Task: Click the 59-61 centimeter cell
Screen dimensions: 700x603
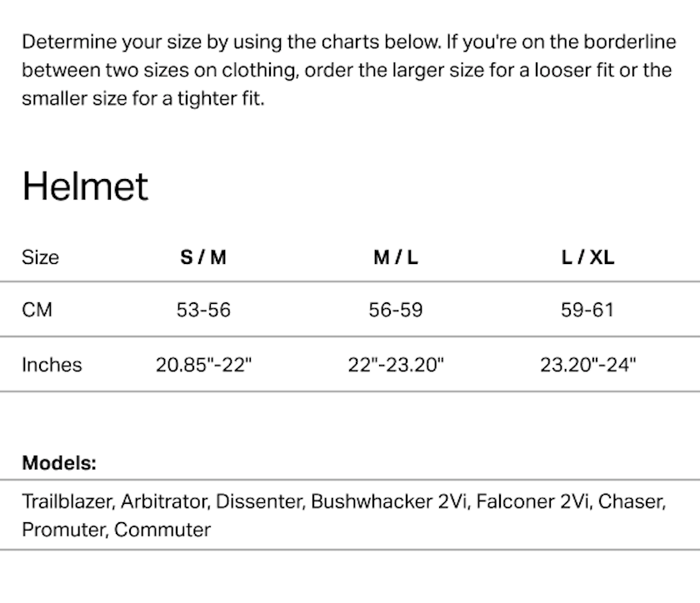Action: click(x=587, y=310)
